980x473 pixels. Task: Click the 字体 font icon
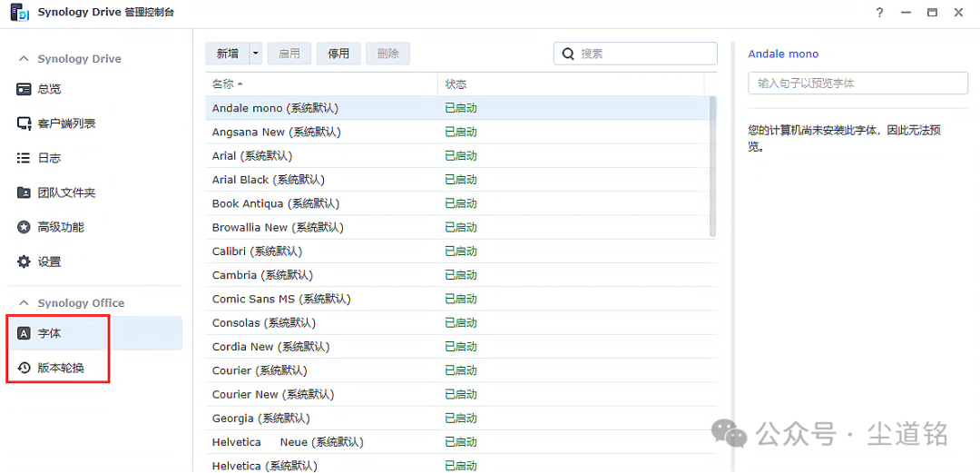pos(24,333)
